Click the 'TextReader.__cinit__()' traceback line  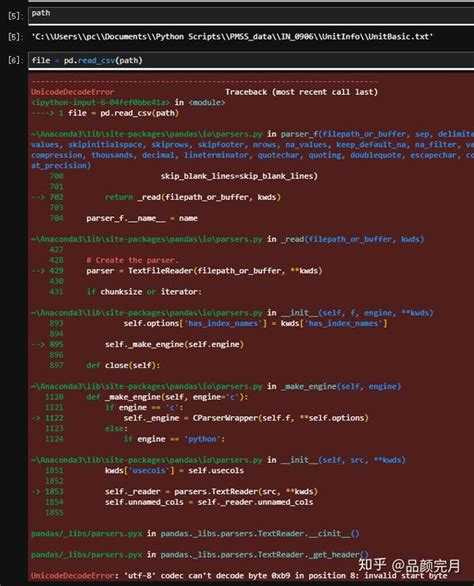click(x=195, y=534)
